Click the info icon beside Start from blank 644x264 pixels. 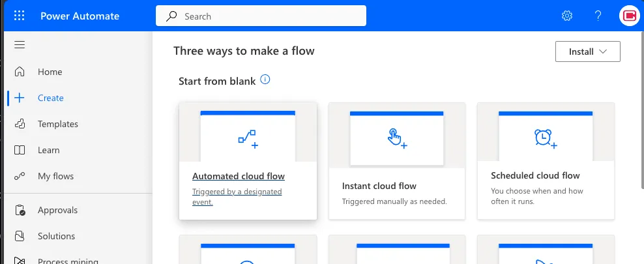[x=265, y=80]
